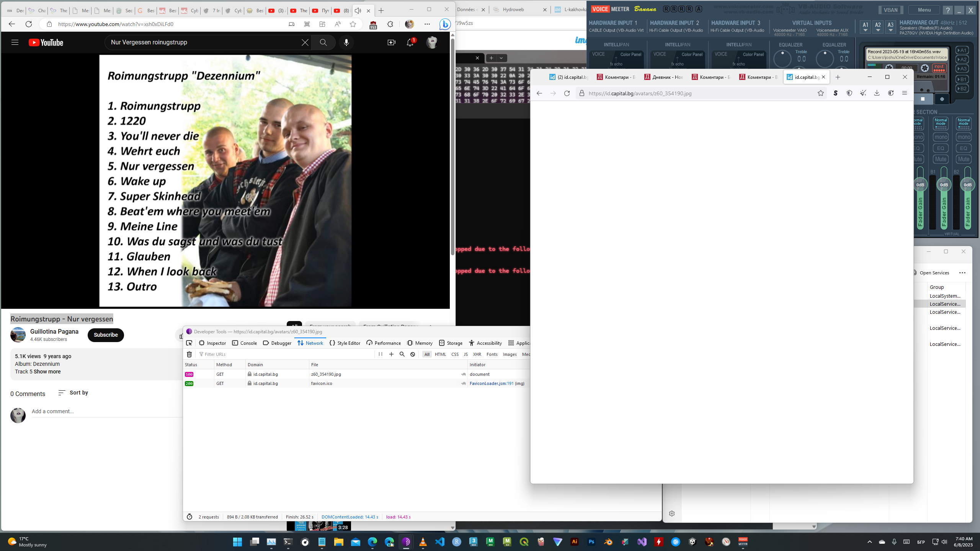Clear the YouTube search box text
This screenshot has width=980, height=551.
coord(305,42)
